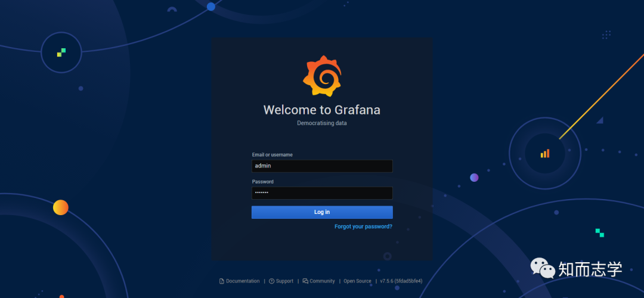
Task: Open the Open Source footer link
Action: point(357,281)
